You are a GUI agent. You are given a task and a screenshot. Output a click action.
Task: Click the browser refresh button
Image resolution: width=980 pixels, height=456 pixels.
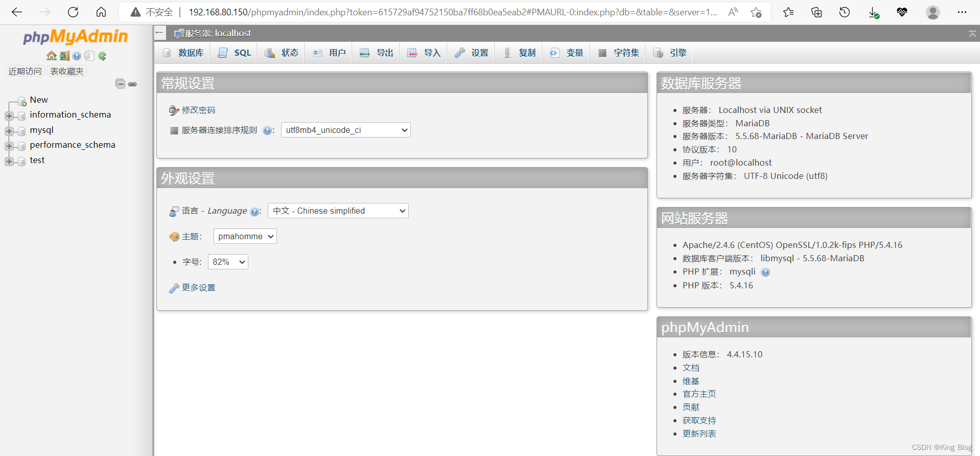click(73, 12)
